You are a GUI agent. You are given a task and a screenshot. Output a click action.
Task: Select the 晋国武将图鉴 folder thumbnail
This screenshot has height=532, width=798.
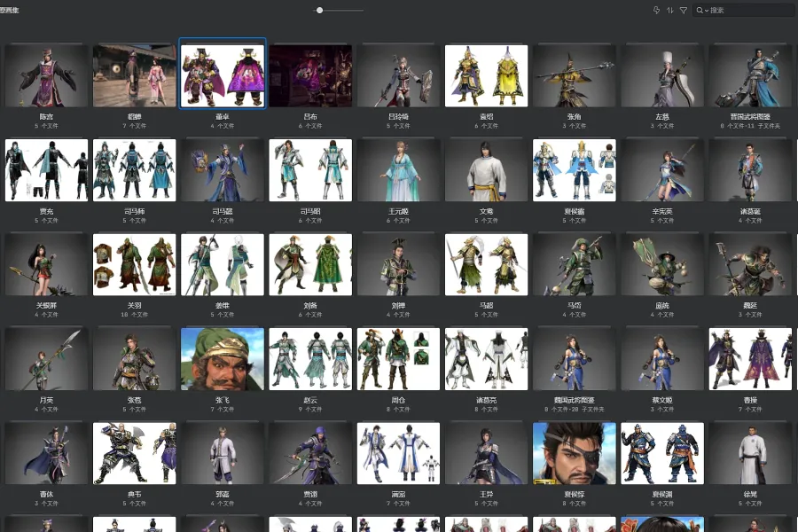click(x=751, y=76)
